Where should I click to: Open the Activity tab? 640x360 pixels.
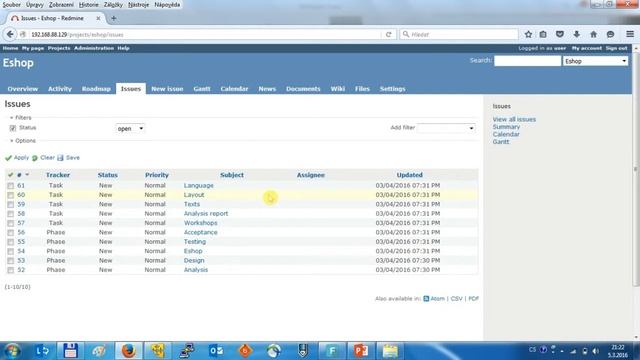(60, 89)
